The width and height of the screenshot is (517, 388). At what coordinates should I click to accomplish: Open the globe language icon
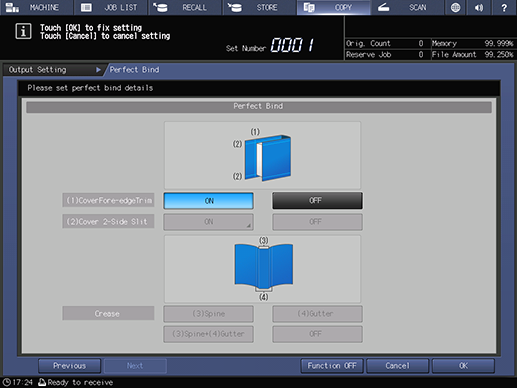coord(455,7)
